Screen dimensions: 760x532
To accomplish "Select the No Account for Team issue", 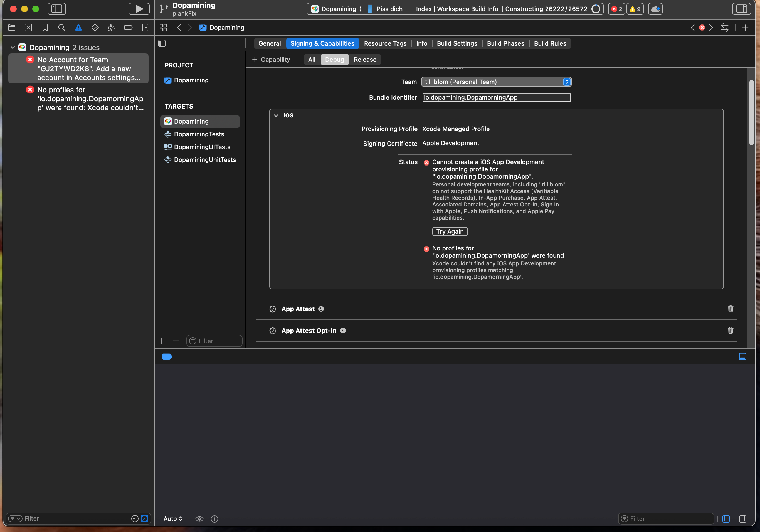I will 78,68.
